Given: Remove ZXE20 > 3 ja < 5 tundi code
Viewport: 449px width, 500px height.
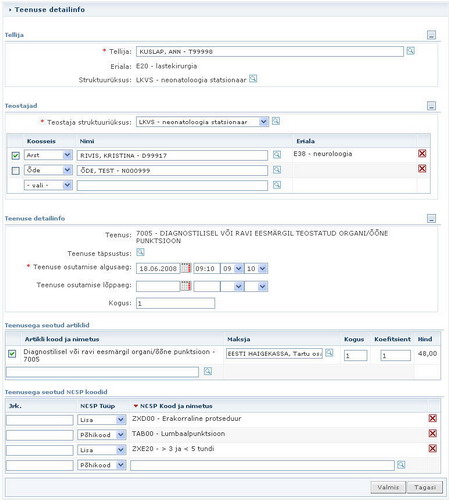Looking at the screenshot, I should pyautogui.click(x=433, y=448).
